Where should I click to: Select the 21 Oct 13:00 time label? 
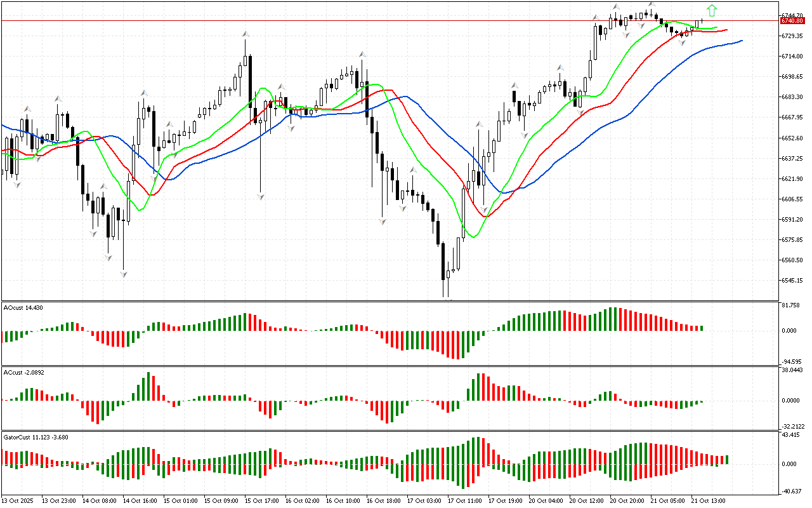tap(708, 501)
